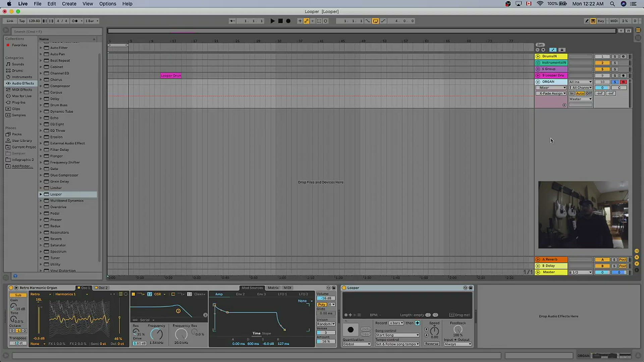Click Looper double length x2 button
Screen dimensions: 644x362
(x=435, y=315)
